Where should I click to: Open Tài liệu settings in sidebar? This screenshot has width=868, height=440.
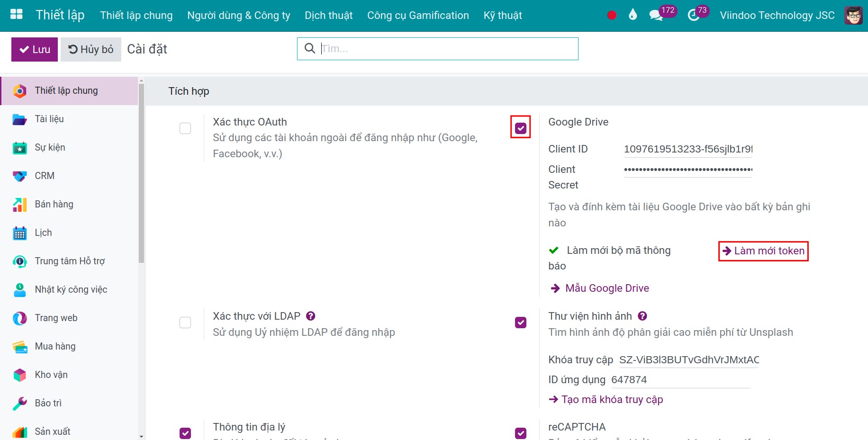(x=69, y=119)
